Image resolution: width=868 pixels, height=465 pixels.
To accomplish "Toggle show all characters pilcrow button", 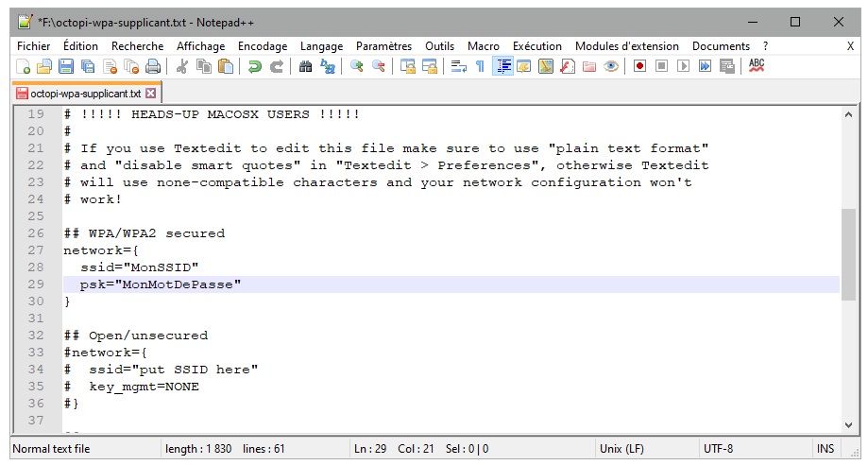I will point(480,66).
